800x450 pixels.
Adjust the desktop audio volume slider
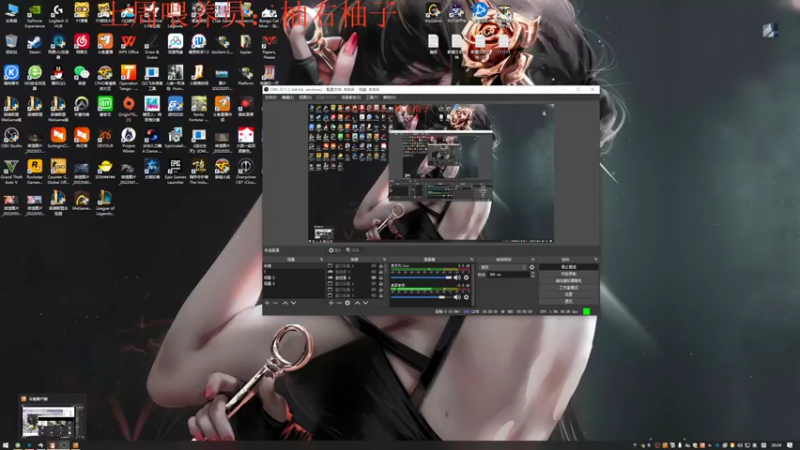(x=421, y=297)
